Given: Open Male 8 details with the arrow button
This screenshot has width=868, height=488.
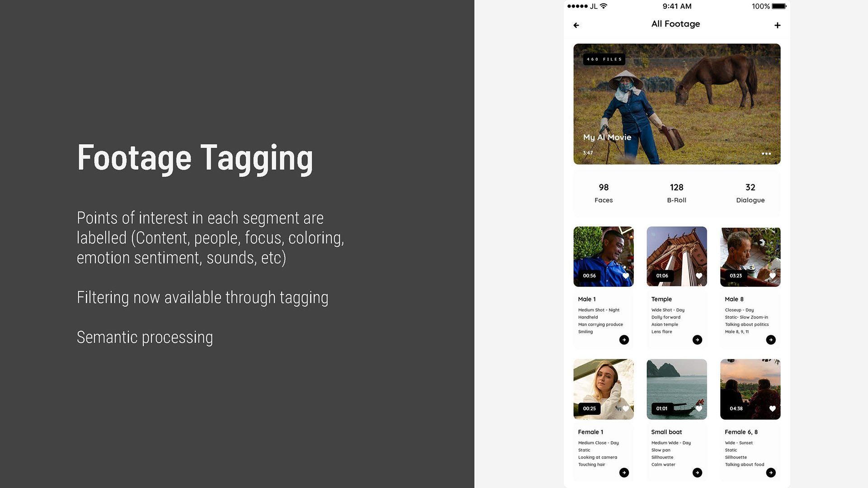Looking at the screenshot, I should [771, 340].
